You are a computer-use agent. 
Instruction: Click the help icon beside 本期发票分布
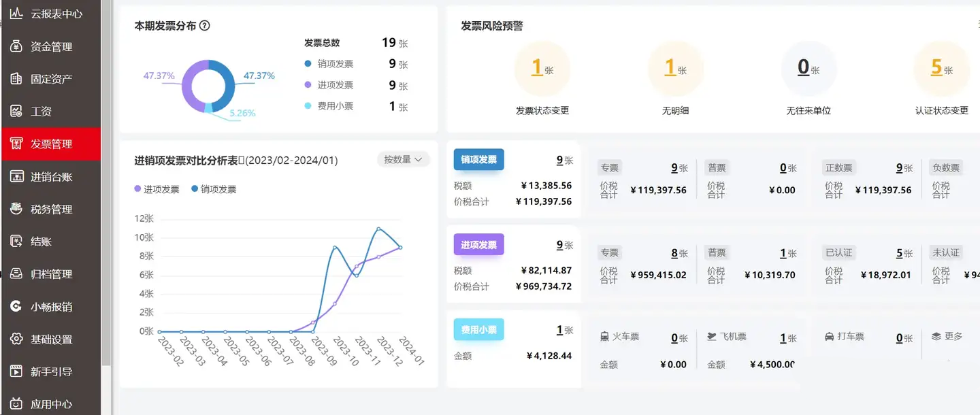point(204,26)
